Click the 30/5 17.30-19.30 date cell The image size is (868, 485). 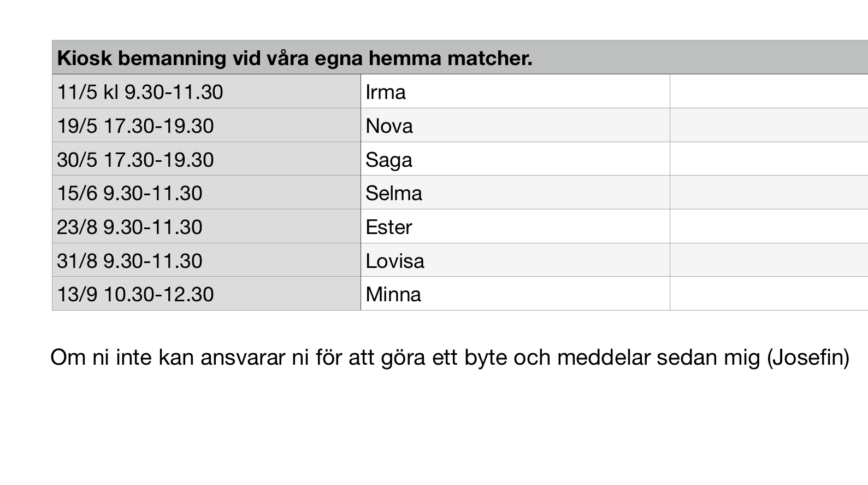206,160
